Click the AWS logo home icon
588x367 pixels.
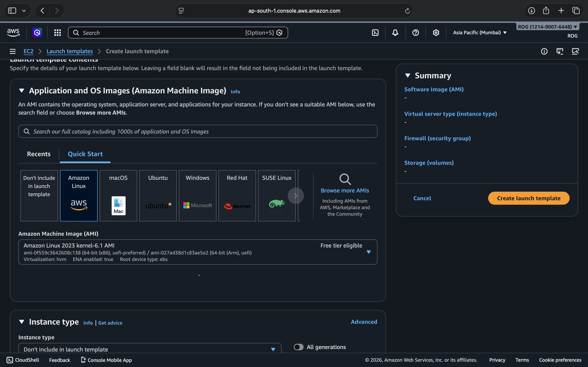coord(13,33)
